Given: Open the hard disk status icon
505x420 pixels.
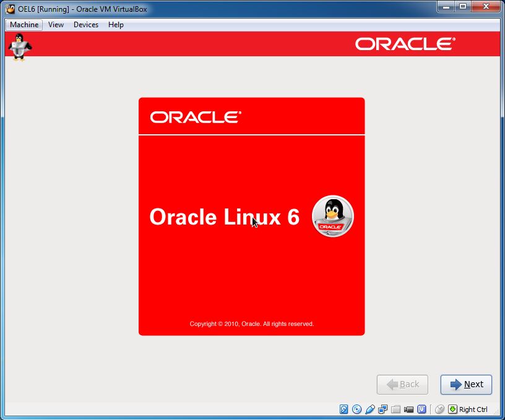Looking at the screenshot, I should [x=343, y=409].
